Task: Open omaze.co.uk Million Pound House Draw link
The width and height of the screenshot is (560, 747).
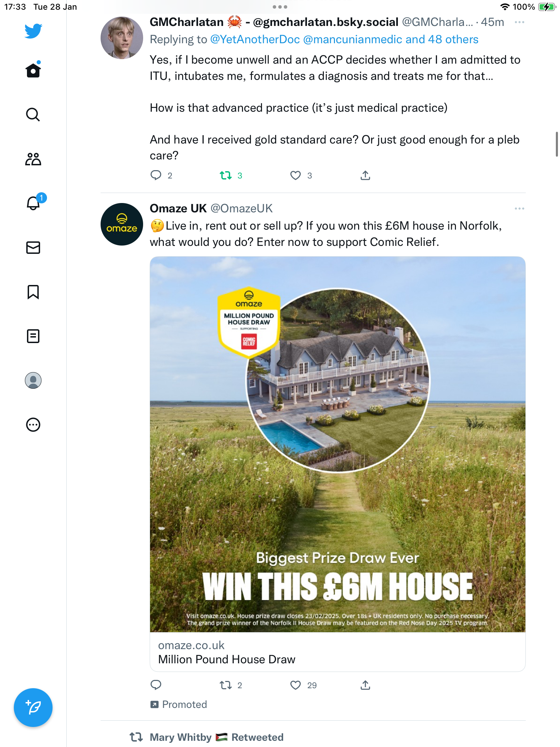Action: click(x=338, y=652)
